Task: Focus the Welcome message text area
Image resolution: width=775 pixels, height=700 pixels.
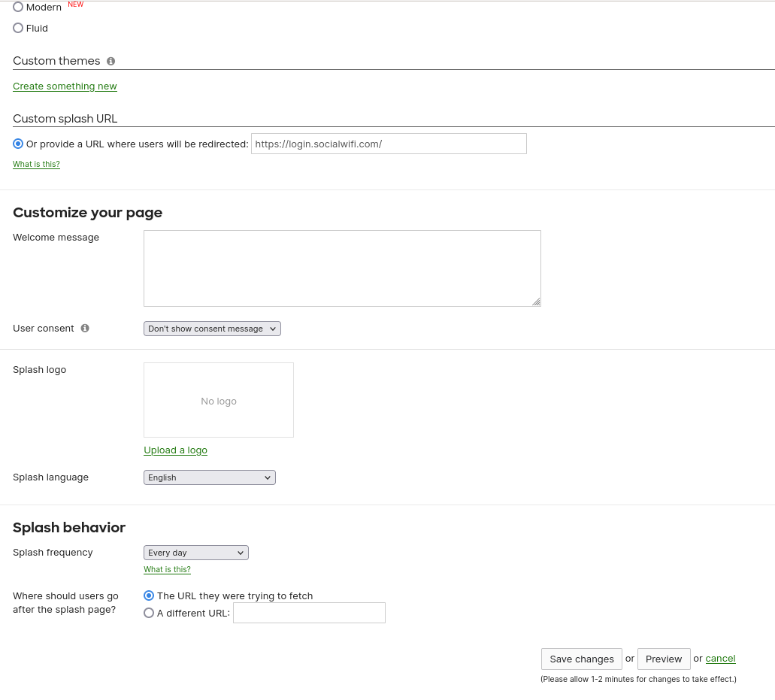Action: (x=342, y=268)
